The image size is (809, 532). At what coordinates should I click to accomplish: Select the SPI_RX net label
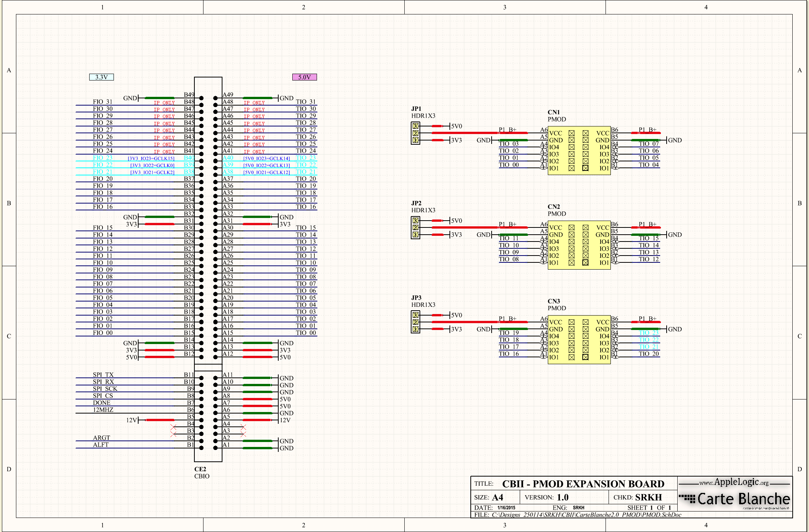coord(103,382)
